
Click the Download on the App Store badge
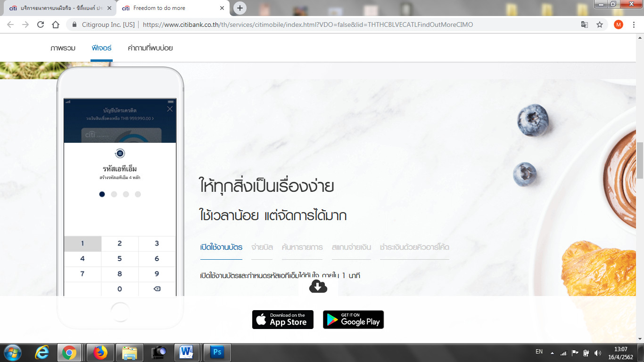pos(283,320)
